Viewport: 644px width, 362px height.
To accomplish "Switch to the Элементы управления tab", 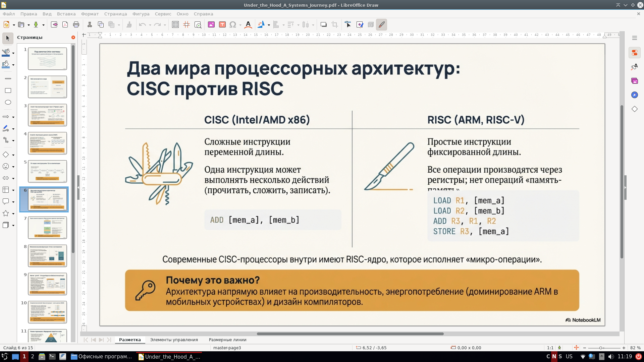I will coord(174,340).
